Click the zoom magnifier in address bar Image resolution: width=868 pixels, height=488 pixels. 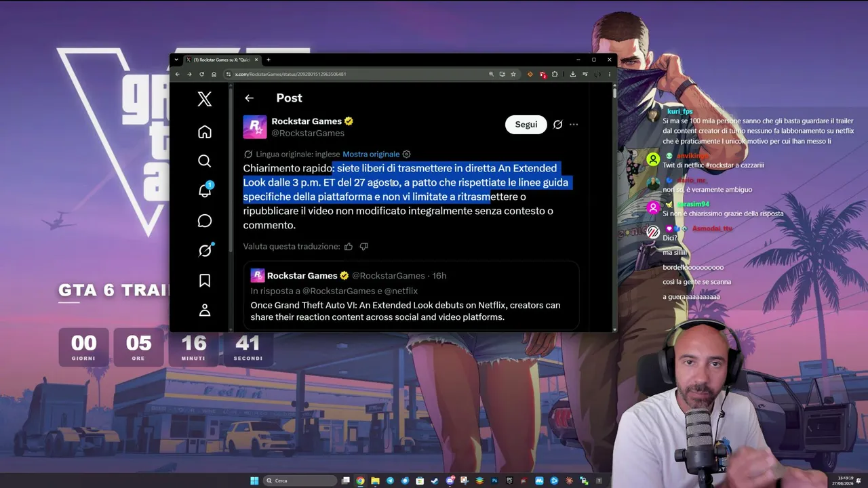491,74
